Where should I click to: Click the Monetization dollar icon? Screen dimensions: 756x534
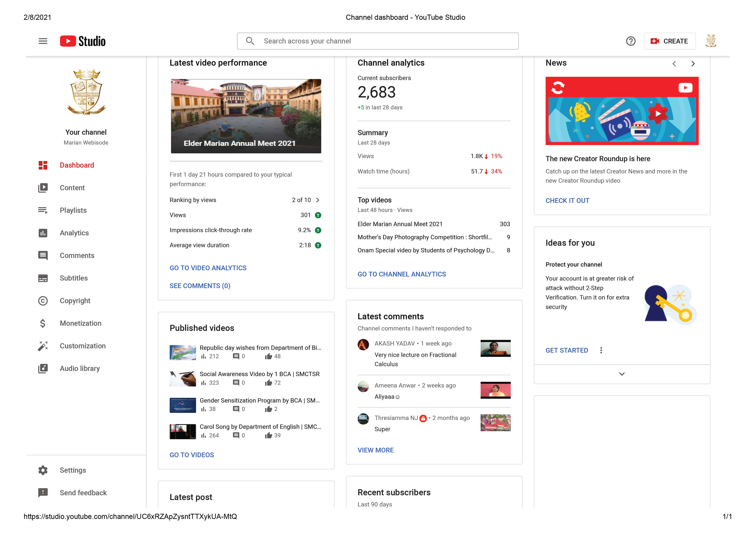pos(43,323)
